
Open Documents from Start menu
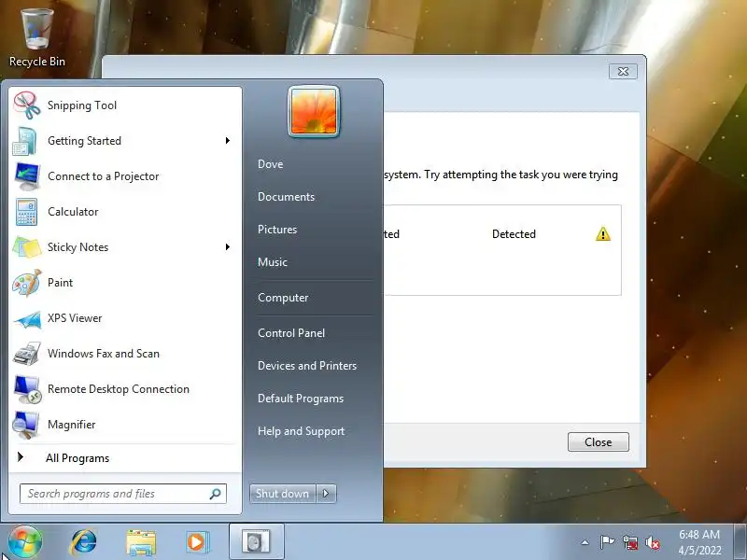(286, 197)
